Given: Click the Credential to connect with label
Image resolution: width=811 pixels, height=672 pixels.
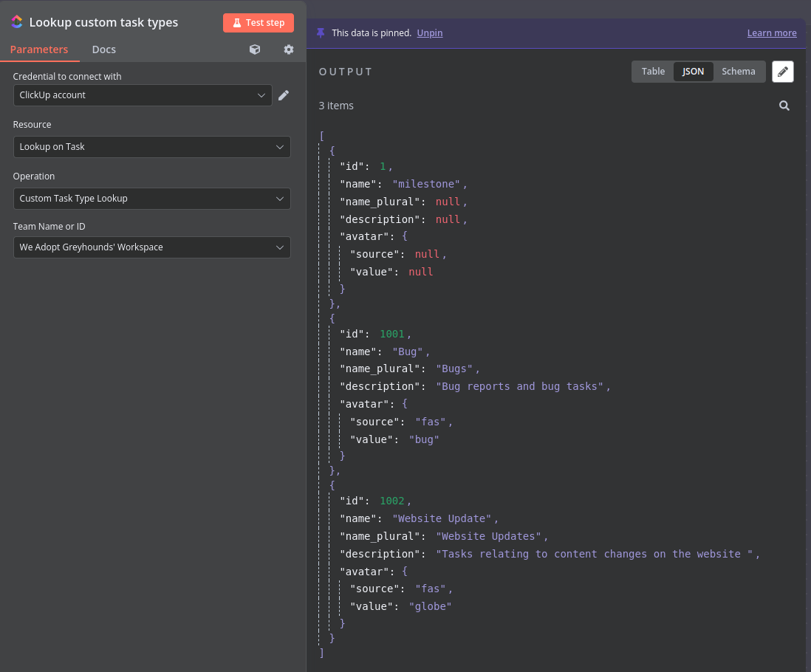Looking at the screenshot, I should pyautogui.click(x=67, y=77).
